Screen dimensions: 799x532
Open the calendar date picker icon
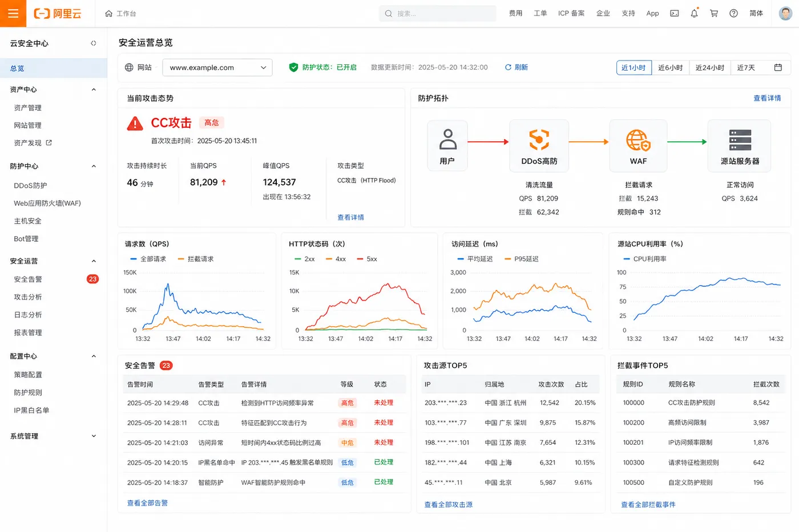pyautogui.click(x=778, y=67)
